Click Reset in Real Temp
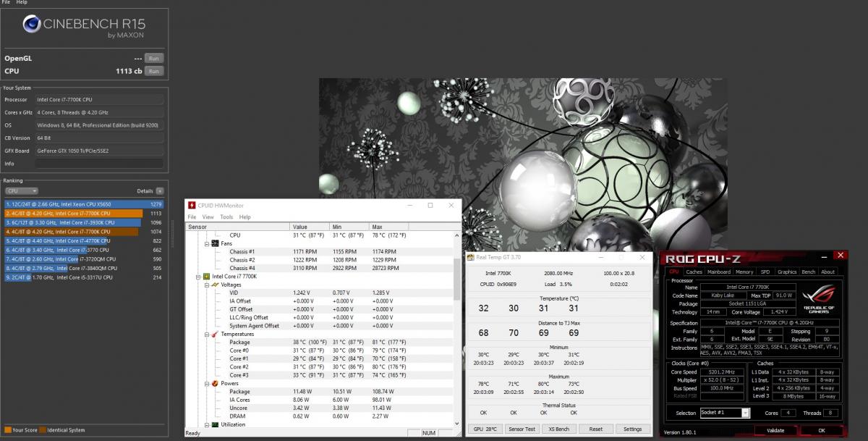 (596, 429)
